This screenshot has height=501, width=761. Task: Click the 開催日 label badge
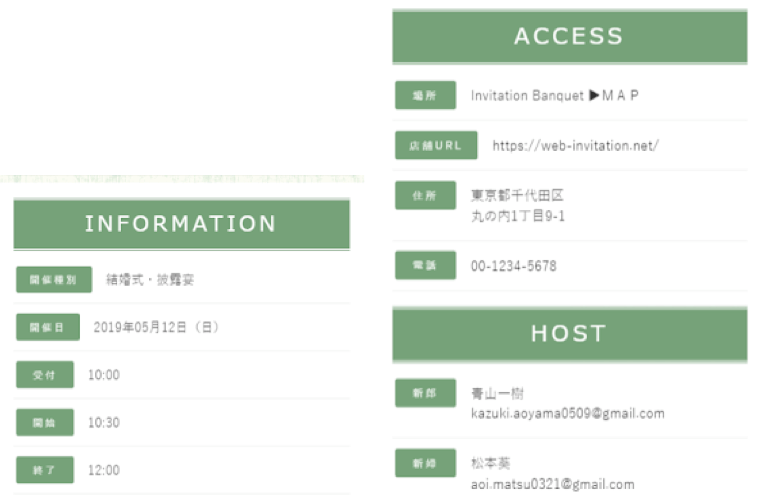48,327
